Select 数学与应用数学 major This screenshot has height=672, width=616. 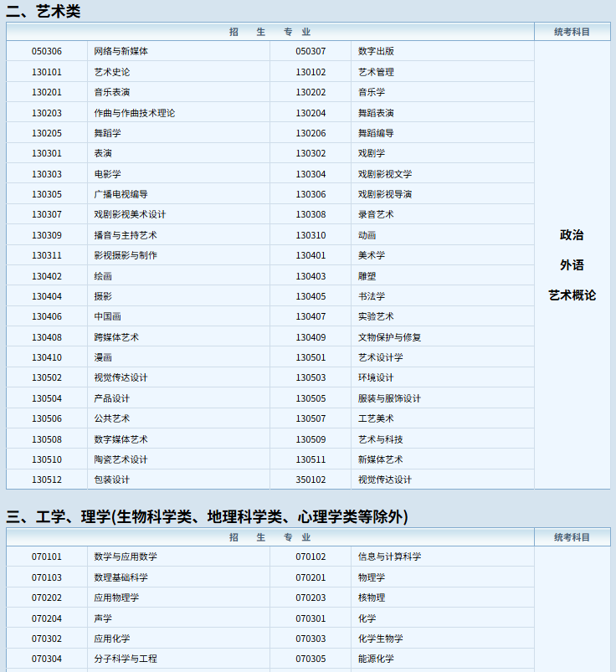pos(126,557)
